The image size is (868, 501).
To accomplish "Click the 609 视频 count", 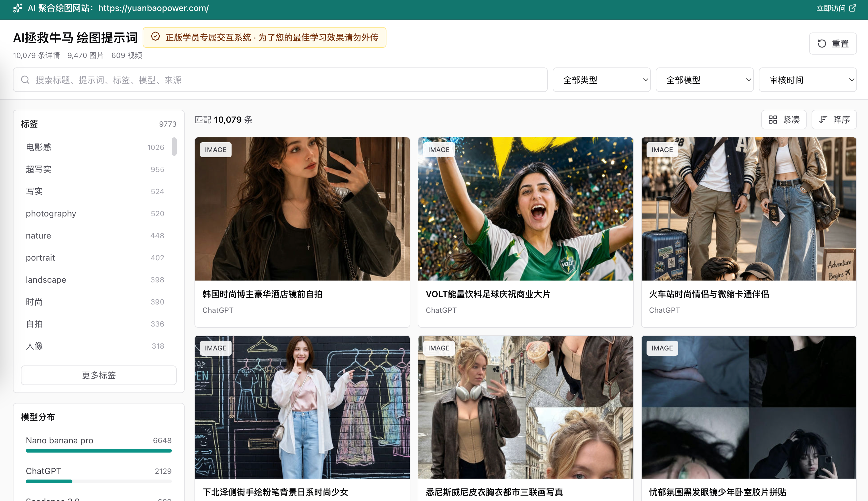I will (x=127, y=55).
